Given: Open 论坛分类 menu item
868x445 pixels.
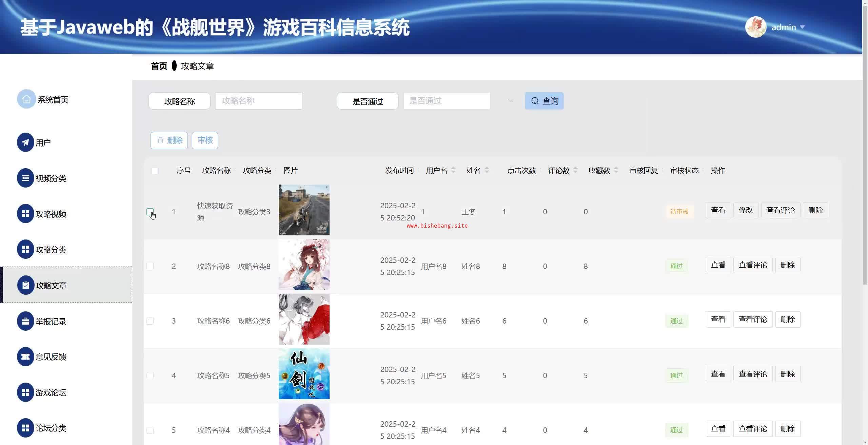Looking at the screenshot, I should [x=51, y=428].
